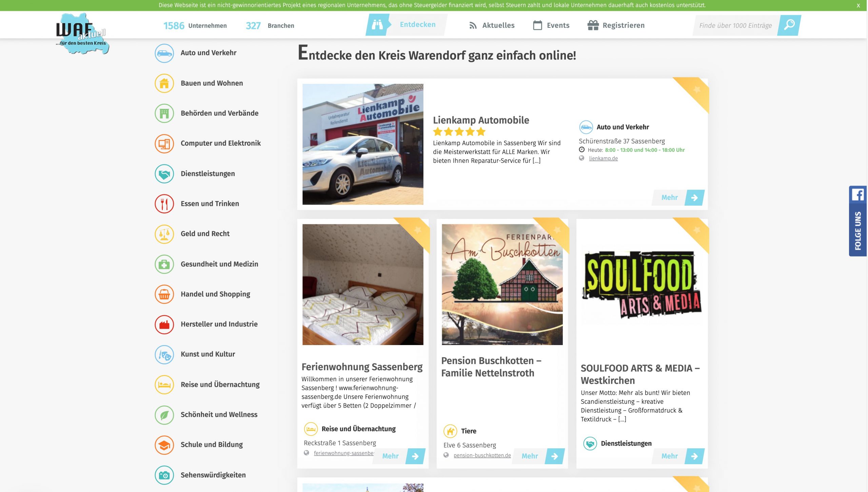Open the SOULFOOD Arts & Media logo thumbnail
The height and width of the screenshot is (492, 868).
click(x=642, y=285)
